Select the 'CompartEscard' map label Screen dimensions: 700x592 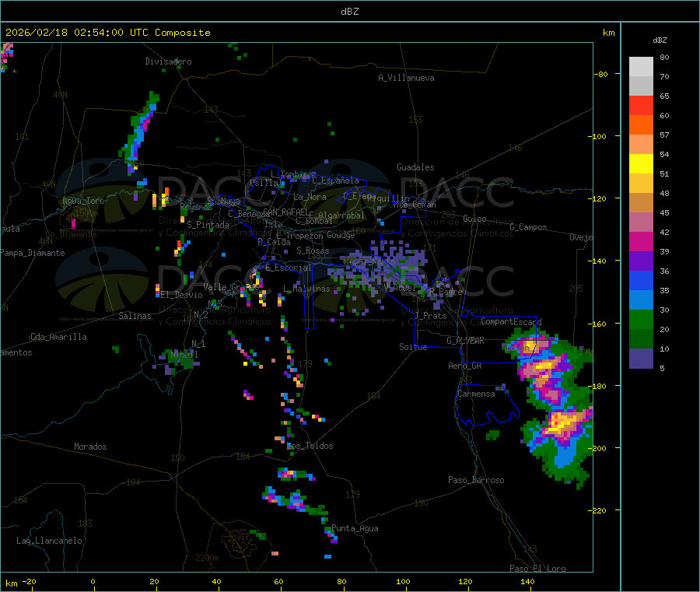(511, 321)
